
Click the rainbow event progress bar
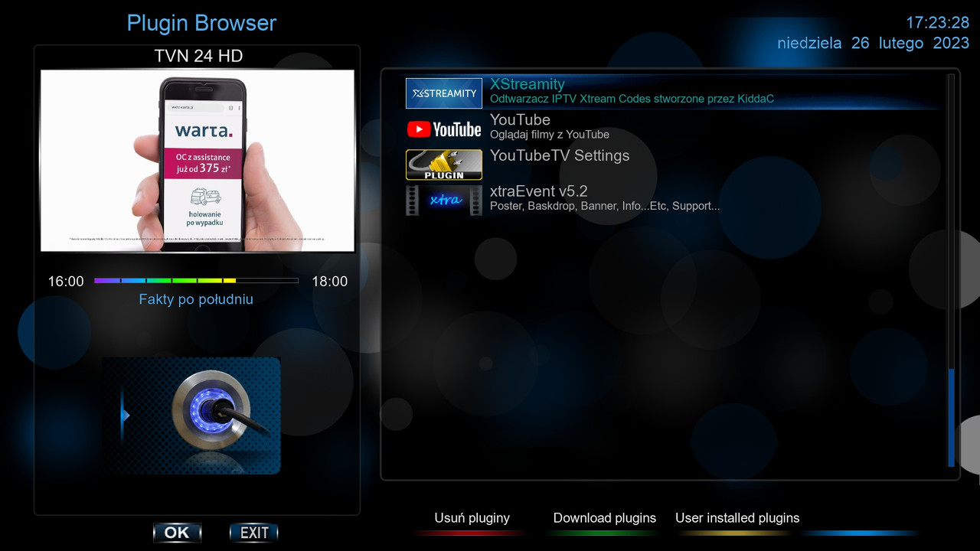pos(196,281)
